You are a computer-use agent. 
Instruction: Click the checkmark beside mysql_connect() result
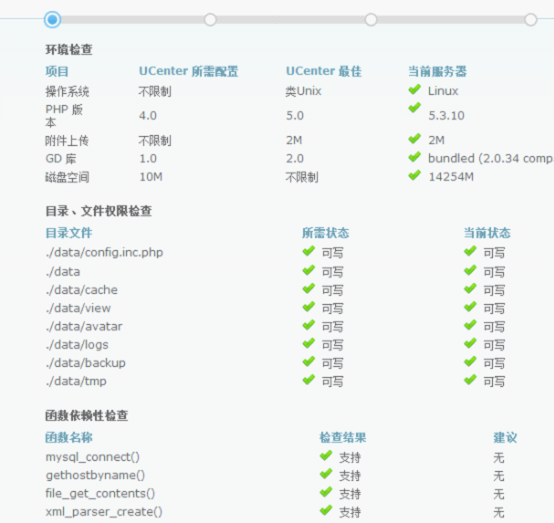[x=326, y=456]
